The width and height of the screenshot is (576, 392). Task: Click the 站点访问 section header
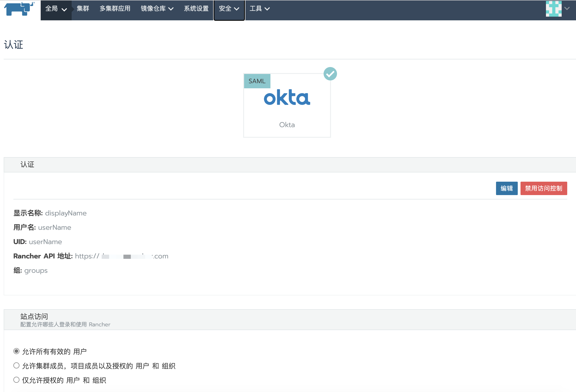pos(34,316)
